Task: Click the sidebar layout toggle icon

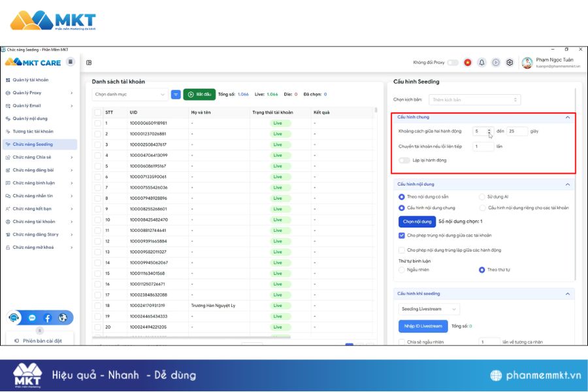Action: [89, 63]
